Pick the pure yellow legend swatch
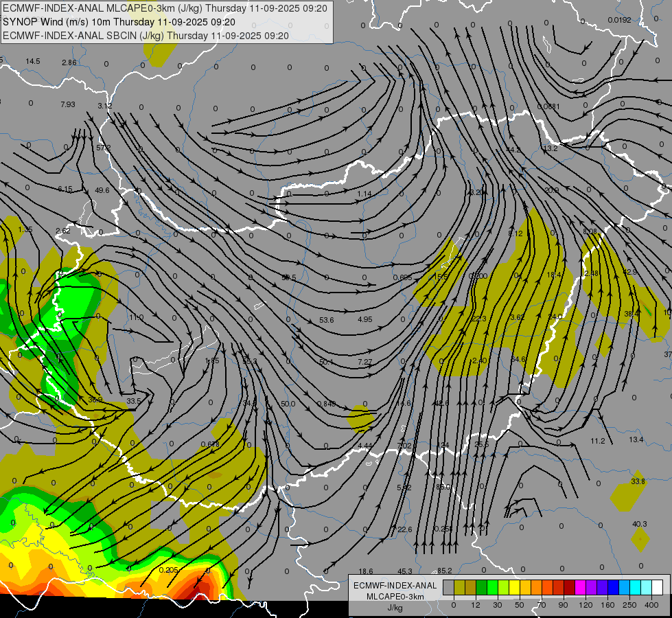 pyautogui.click(x=515, y=588)
